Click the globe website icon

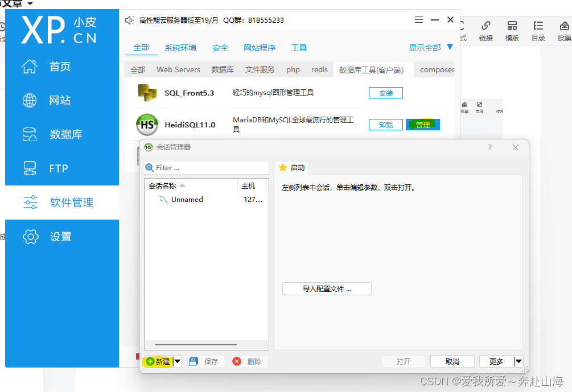(x=30, y=100)
